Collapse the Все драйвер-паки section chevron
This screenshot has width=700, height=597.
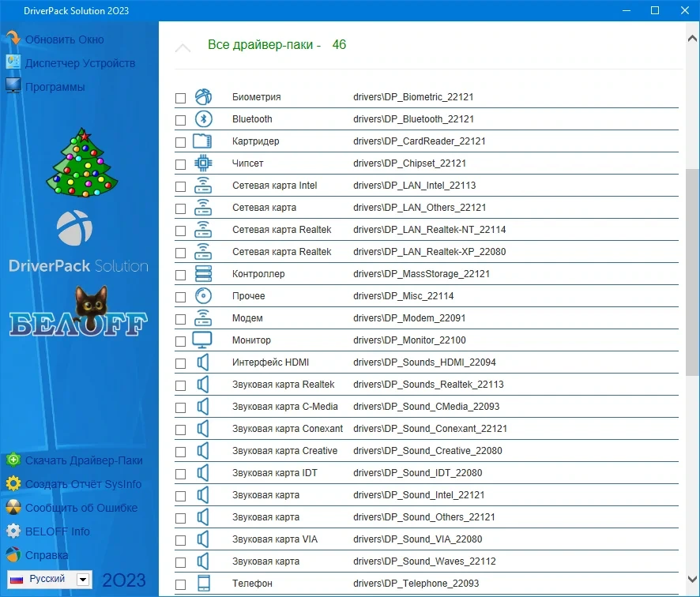pos(183,47)
